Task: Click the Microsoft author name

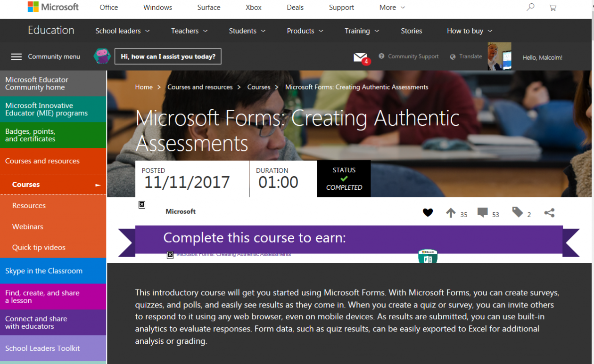Action: 181,211
